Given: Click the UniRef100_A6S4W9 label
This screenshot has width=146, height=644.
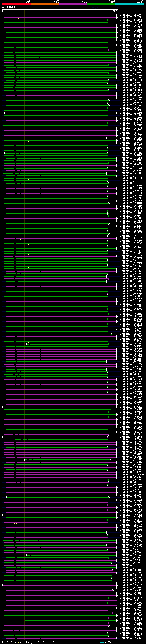Looking at the screenshot, I should tap(131, 329).
